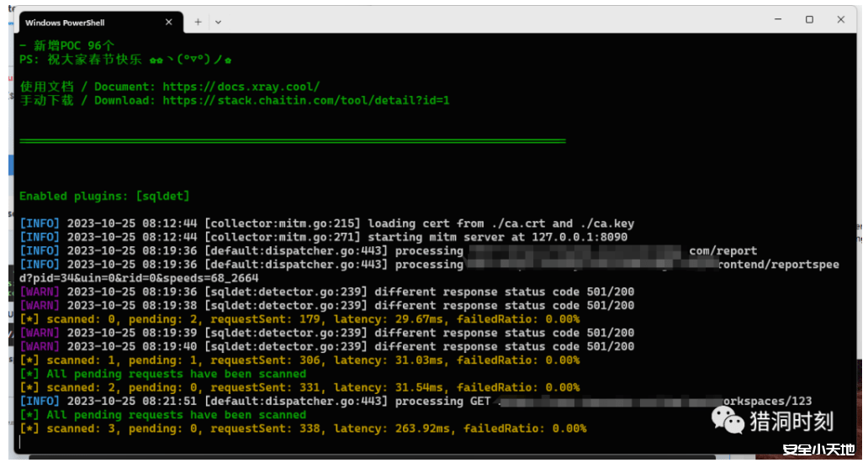
Task: Click the 'starting mitm server at 127.0.0.1:8090' text
Action: (497, 237)
